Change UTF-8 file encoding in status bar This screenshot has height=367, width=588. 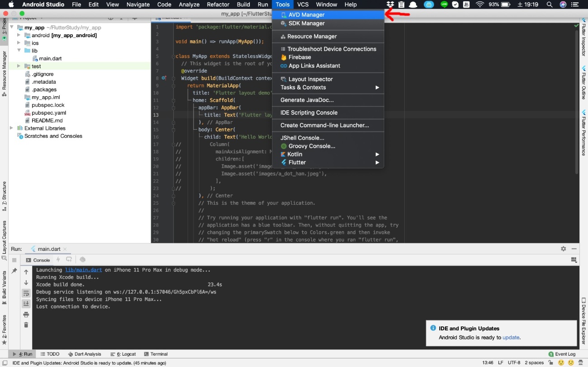[514, 362]
